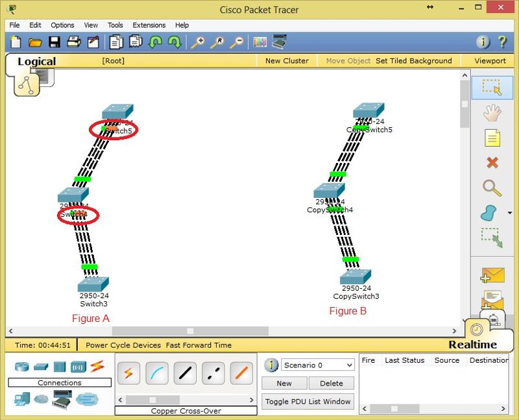Pick the Automatic connection type
This screenshot has height=420, width=519.
[128, 373]
